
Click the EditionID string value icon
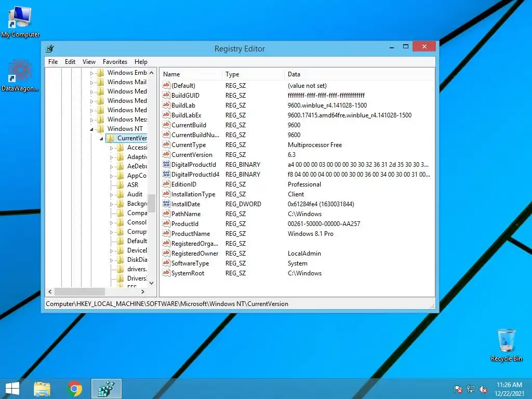tap(166, 184)
